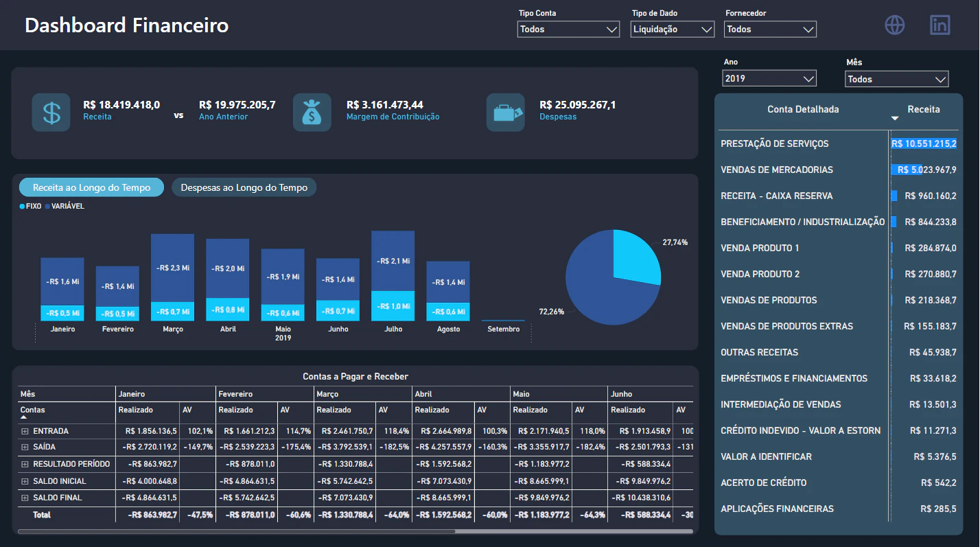This screenshot has height=547, width=980.
Task: Click the Agosto label on chart axis
Action: [x=448, y=329]
